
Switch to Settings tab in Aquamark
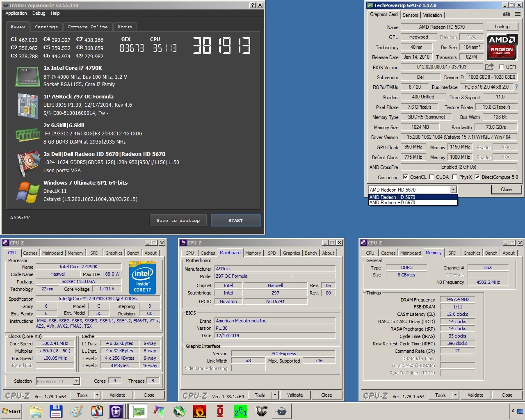click(46, 27)
